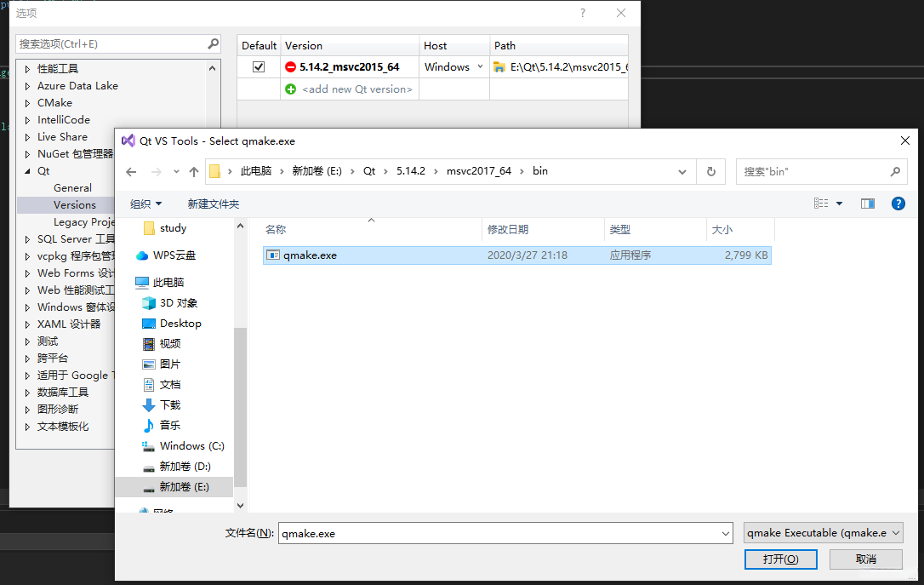Viewport: 924px width, 585px height.
Task: Close the Select qmake.exe dialog
Action: [905, 141]
